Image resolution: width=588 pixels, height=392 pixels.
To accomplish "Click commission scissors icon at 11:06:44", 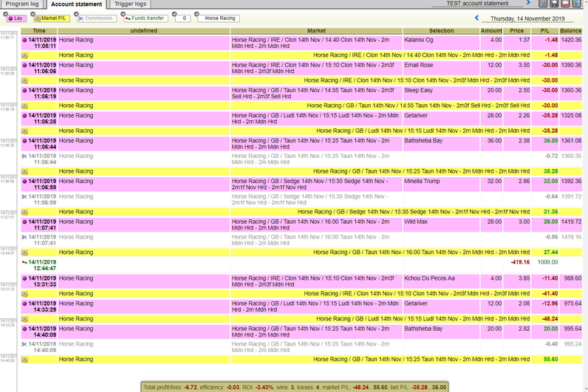I will pyautogui.click(x=24, y=156).
